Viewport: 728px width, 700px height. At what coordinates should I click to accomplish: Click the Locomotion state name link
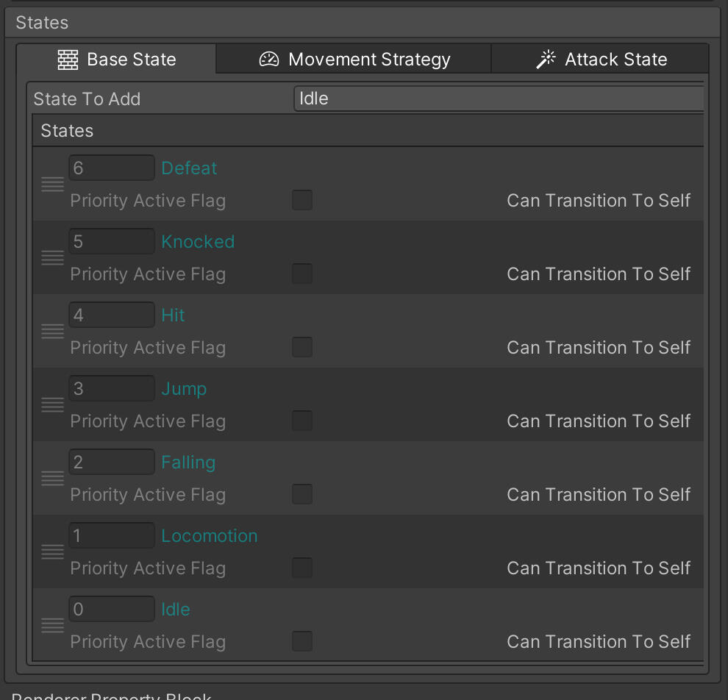tap(210, 536)
